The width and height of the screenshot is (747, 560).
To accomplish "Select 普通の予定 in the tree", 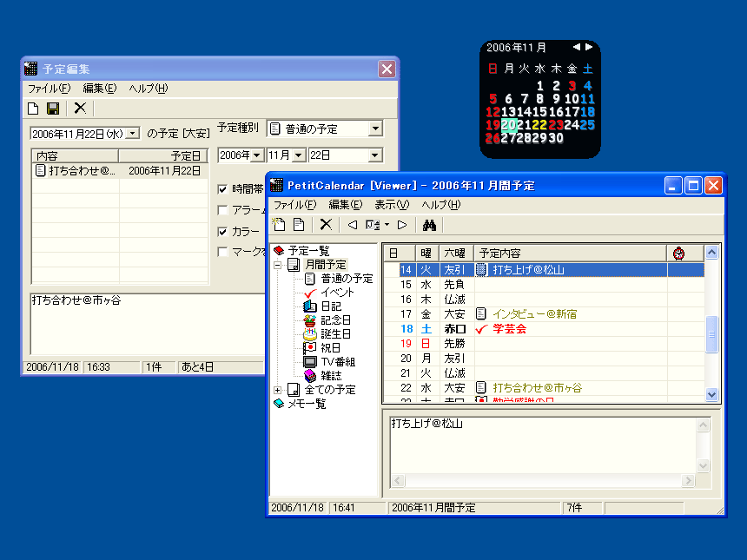I will 347,279.
